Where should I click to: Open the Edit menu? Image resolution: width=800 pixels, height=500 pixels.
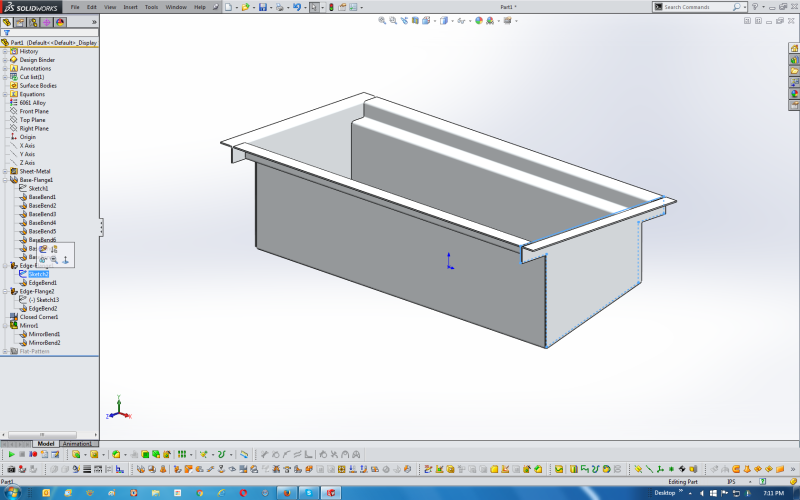point(92,7)
